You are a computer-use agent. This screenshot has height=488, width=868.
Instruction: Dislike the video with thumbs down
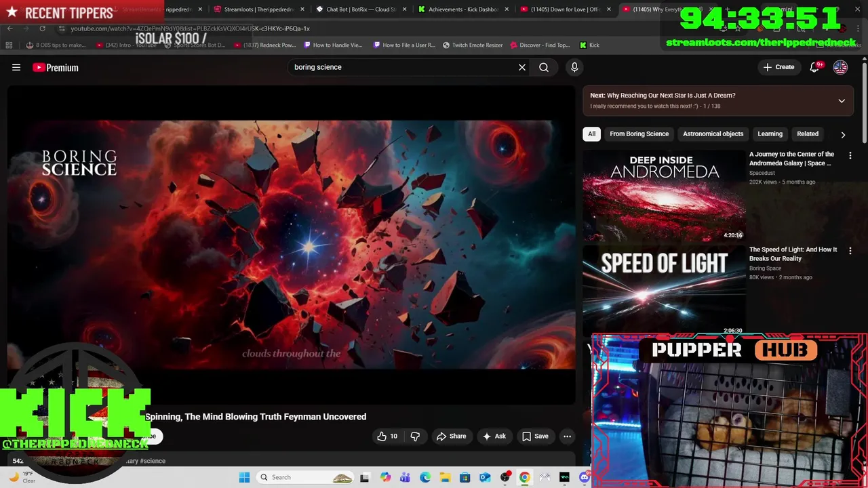pyautogui.click(x=415, y=436)
